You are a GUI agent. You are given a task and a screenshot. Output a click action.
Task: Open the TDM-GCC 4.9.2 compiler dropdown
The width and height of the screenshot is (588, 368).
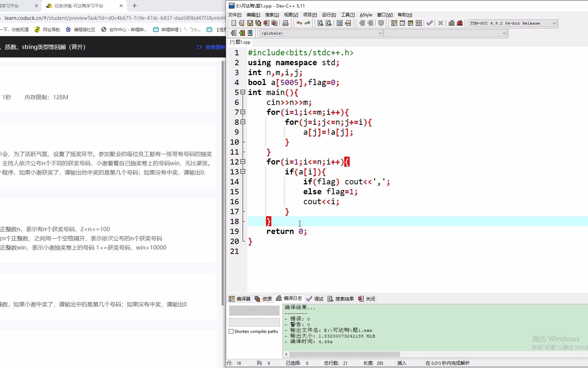click(513, 23)
